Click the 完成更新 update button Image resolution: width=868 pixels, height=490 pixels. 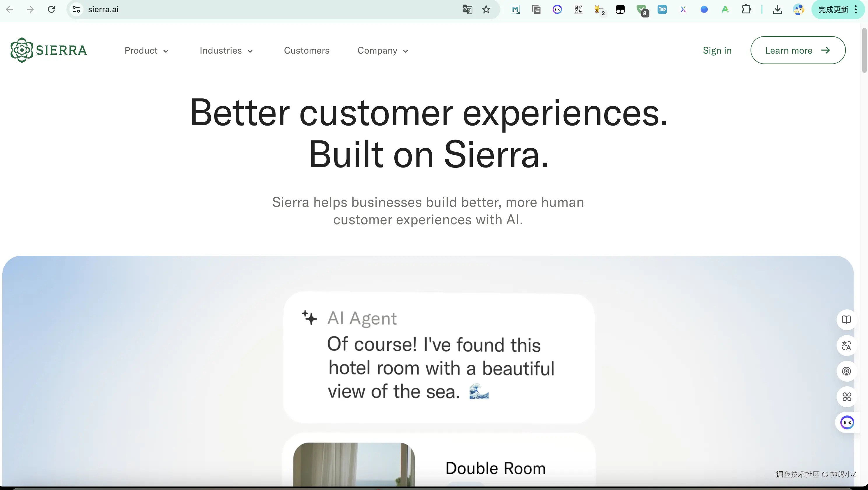pyautogui.click(x=833, y=9)
